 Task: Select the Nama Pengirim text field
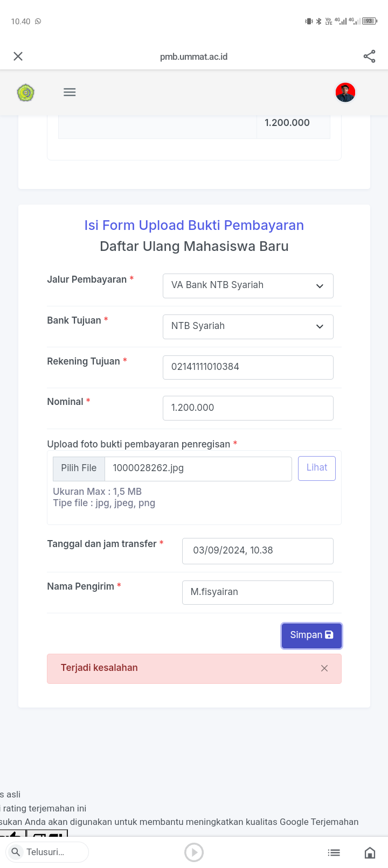click(258, 592)
